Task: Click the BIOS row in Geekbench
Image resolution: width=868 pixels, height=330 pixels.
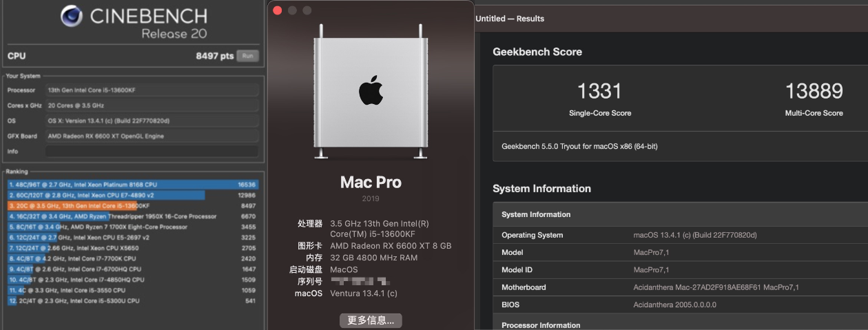Action: pyautogui.click(x=681, y=305)
